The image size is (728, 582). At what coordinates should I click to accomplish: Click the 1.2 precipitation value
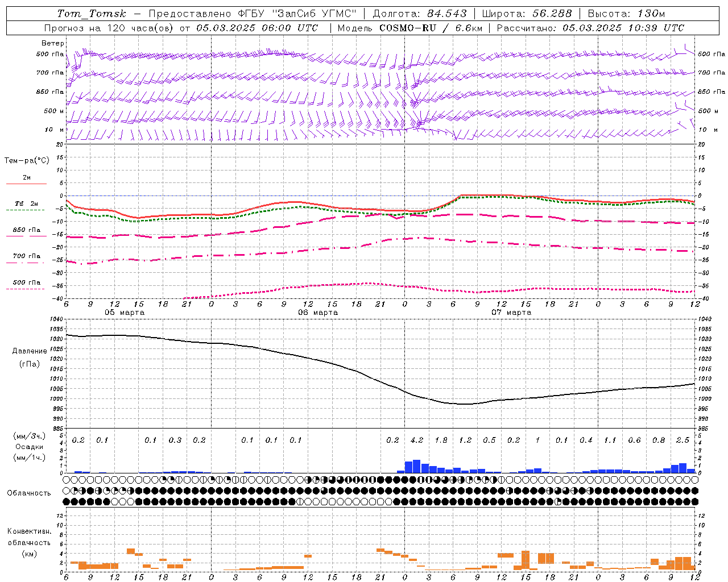click(x=465, y=440)
